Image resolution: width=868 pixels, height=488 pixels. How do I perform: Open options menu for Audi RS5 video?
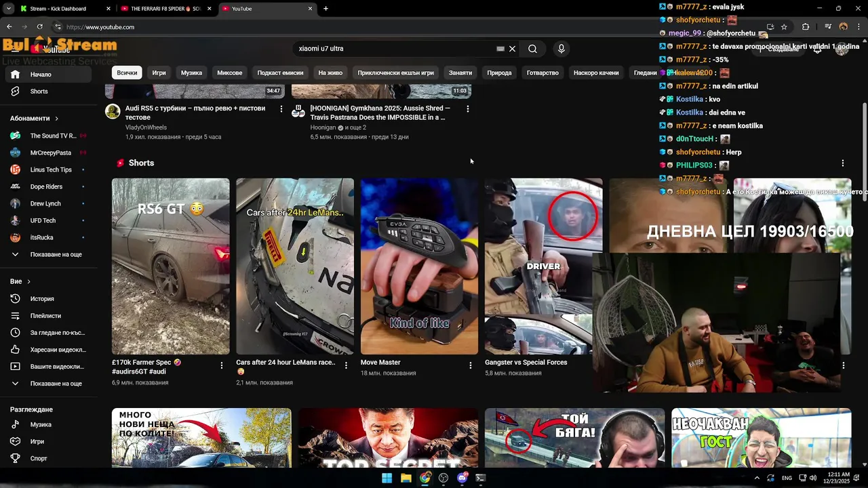click(x=281, y=108)
